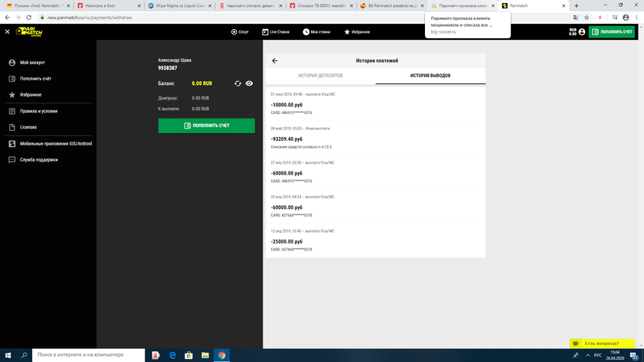Image resolution: width=644 pixels, height=362 pixels.
Task: Click the Licenses sidebar link
Action: 28,127
